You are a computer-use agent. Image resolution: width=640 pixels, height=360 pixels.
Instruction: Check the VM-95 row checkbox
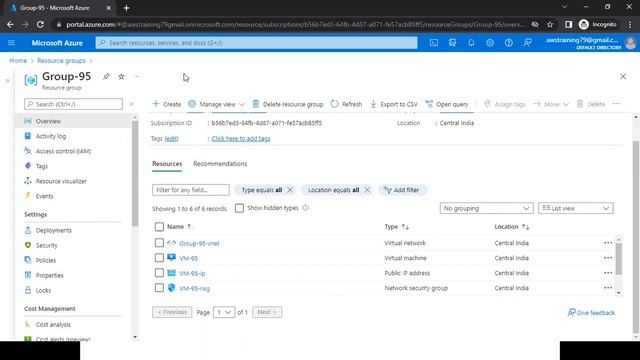pyautogui.click(x=159, y=258)
